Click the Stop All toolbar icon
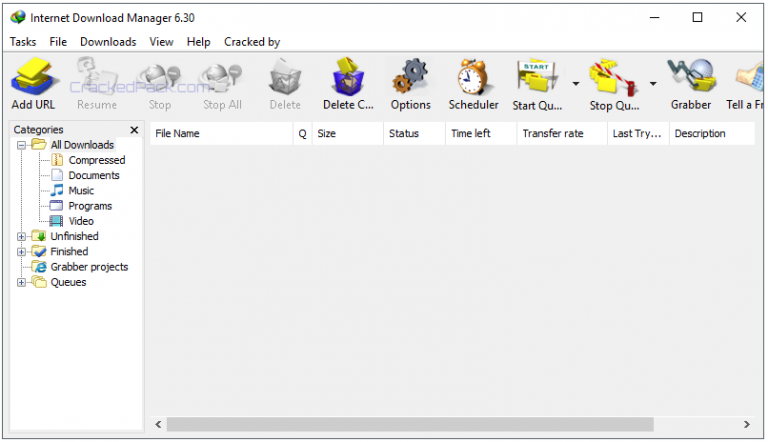The width and height of the screenshot is (768, 442). (x=221, y=78)
